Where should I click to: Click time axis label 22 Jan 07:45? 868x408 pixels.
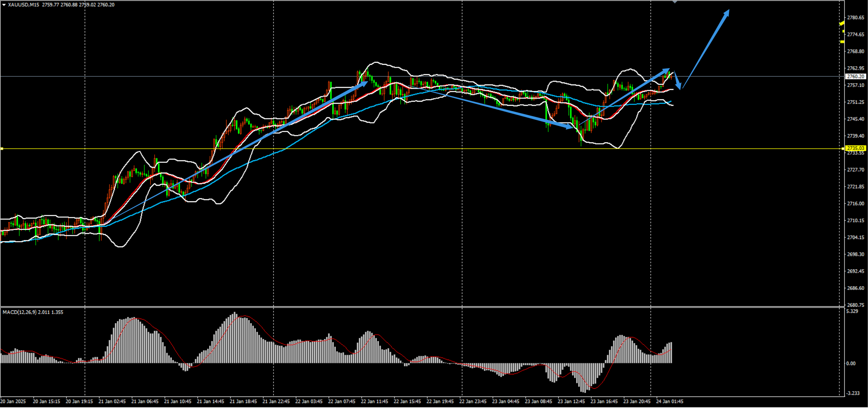click(342, 401)
